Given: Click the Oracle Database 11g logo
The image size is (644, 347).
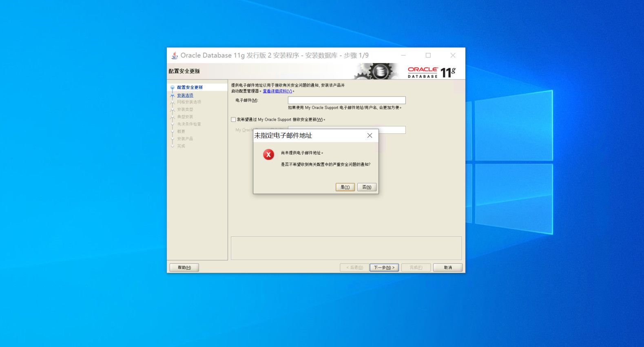Looking at the screenshot, I should [x=431, y=72].
